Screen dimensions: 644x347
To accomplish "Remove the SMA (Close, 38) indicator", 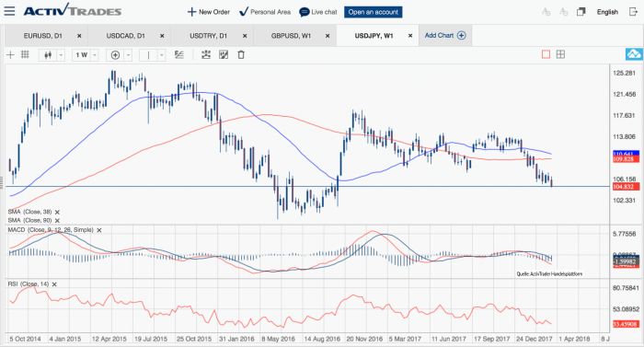I will point(57,212).
